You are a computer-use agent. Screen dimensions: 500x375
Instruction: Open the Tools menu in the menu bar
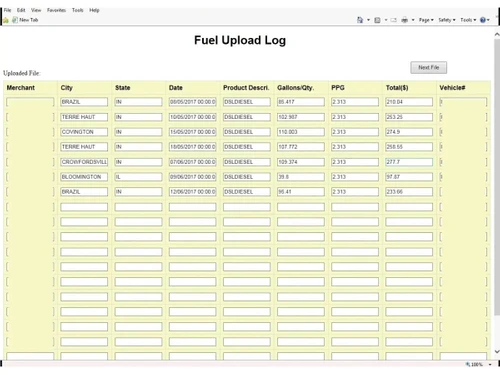tap(78, 10)
